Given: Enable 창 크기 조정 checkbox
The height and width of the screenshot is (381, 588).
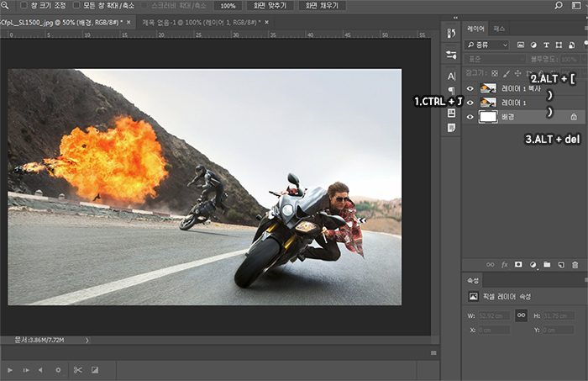Looking at the screenshot, I should point(24,5).
